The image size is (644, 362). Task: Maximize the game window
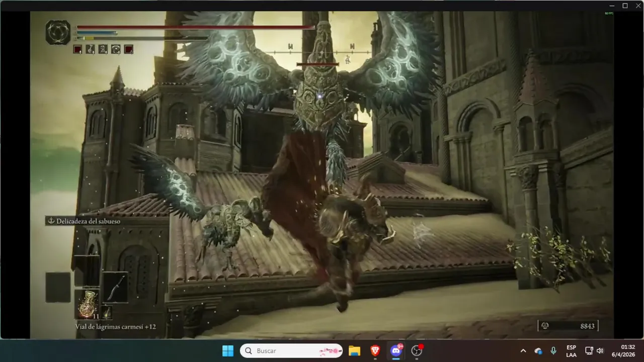[625, 6]
